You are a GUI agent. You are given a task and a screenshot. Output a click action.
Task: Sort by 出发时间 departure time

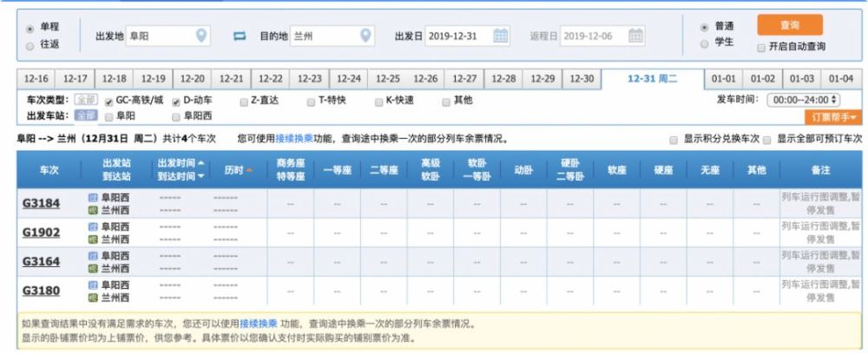click(181, 163)
